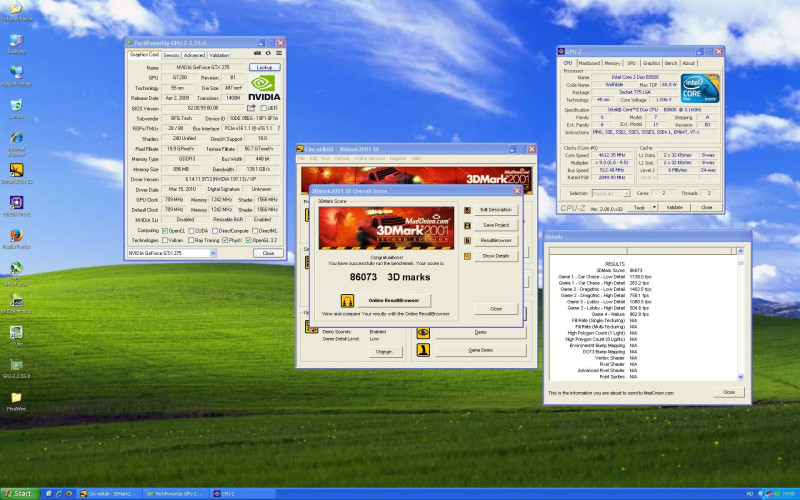Open the Tools dropdown arrow in CPU-Z

click(655, 207)
